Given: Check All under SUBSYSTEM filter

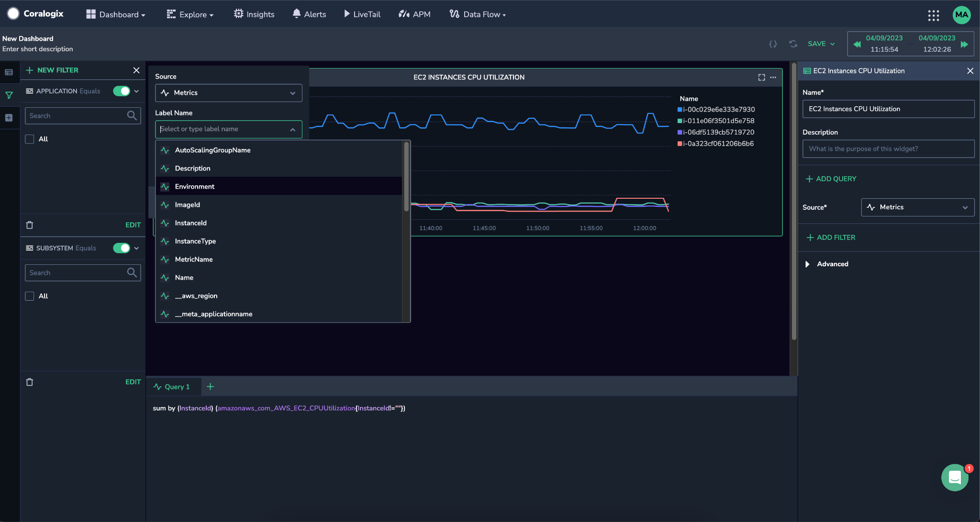Looking at the screenshot, I should tap(30, 296).
